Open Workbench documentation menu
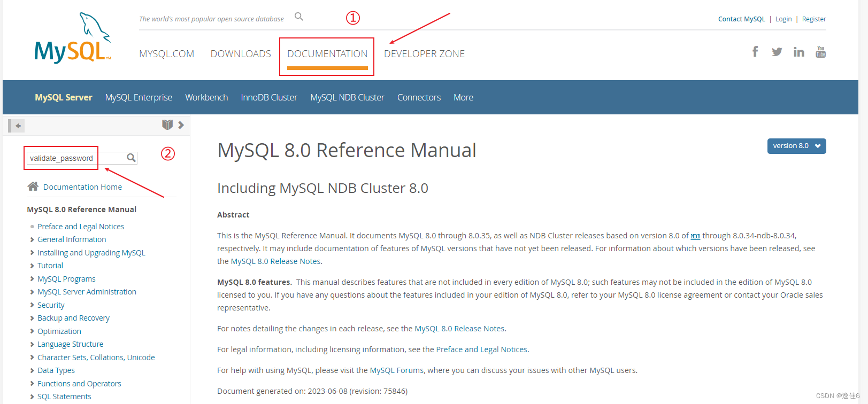 point(206,97)
